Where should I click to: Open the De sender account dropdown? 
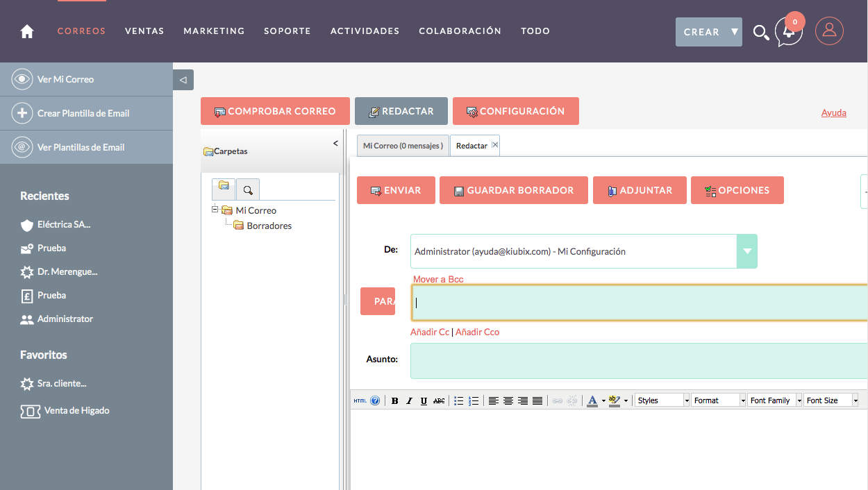747,251
